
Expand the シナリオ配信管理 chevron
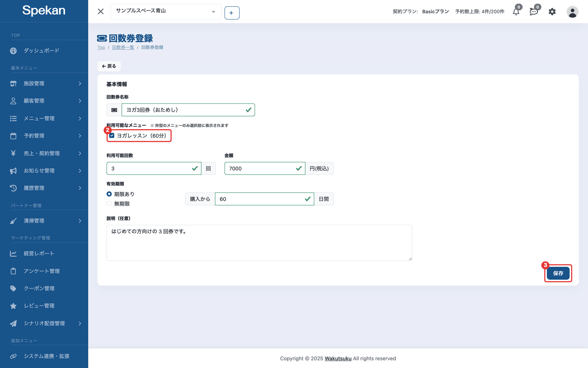point(80,323)
